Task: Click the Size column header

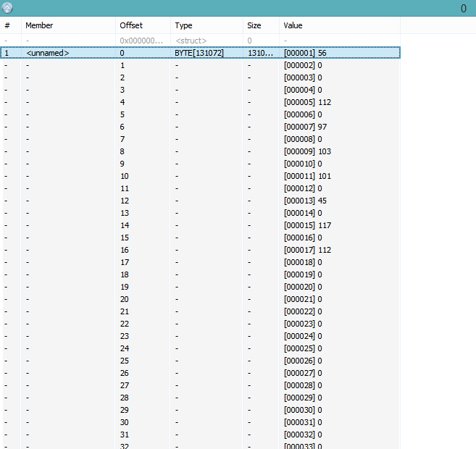Action: coord(255,25)
